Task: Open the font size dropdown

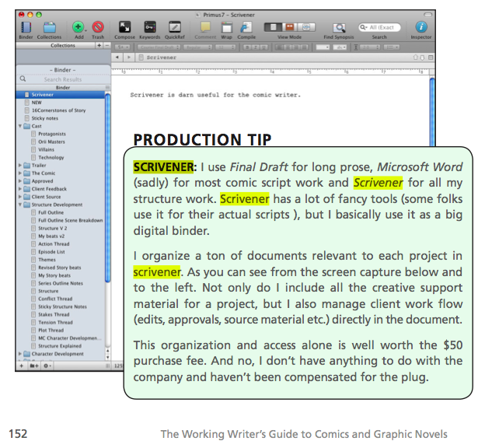Action: point(225,47)
